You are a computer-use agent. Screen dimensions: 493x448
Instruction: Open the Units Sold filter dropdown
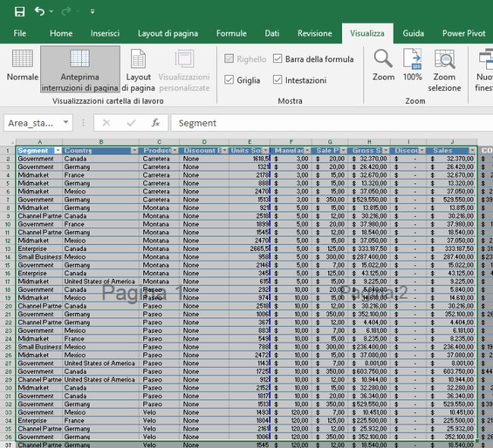coord(266,151)
